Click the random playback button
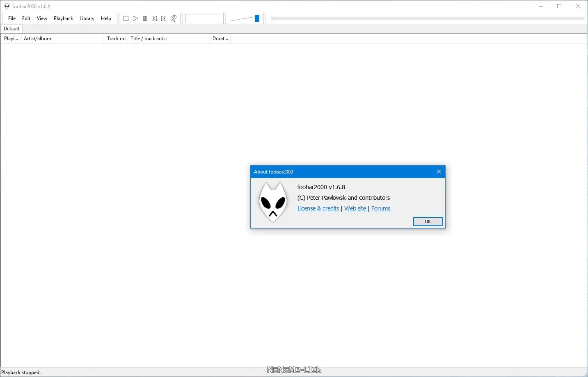 pos(174,18)
